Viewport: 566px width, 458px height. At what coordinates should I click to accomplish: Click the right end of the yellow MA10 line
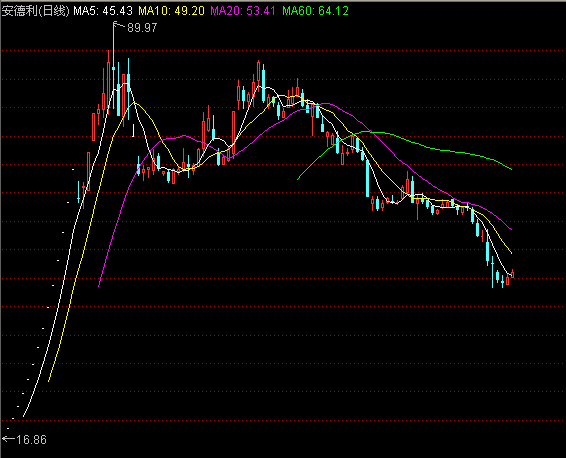511,253
